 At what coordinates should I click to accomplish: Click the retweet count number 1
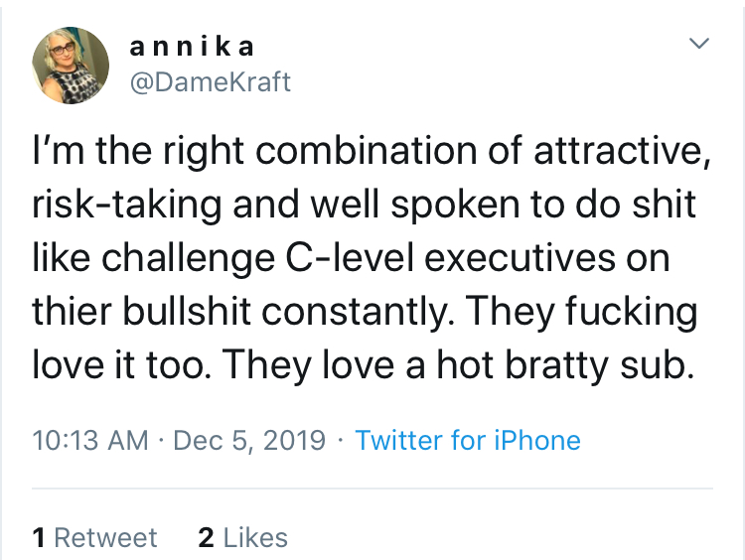(x=39, y=538)
